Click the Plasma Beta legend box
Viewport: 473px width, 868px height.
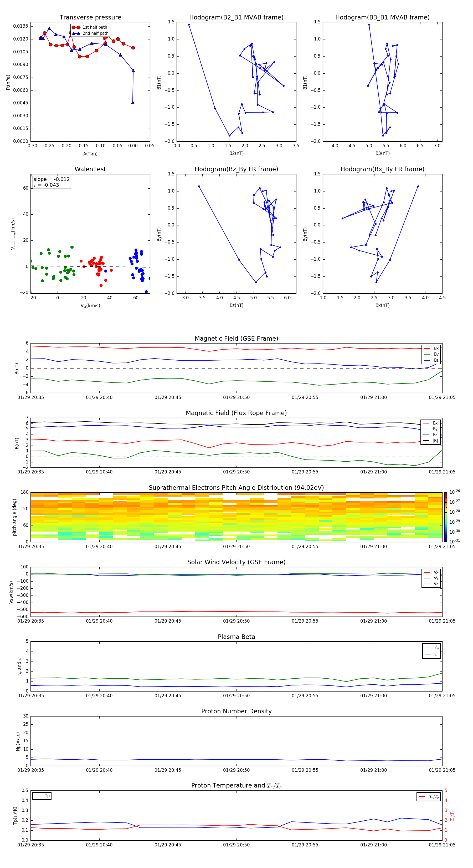[x=431, y=651]
